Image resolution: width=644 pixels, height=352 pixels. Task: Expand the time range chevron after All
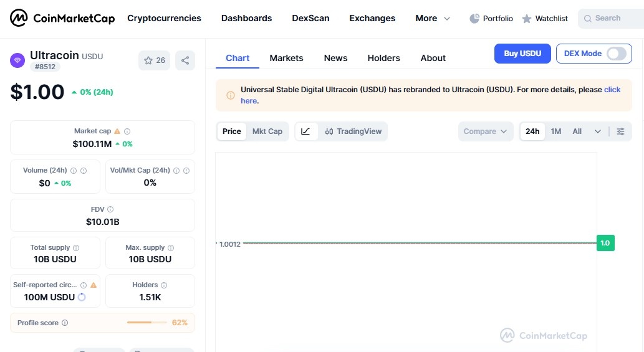point(598,131)
